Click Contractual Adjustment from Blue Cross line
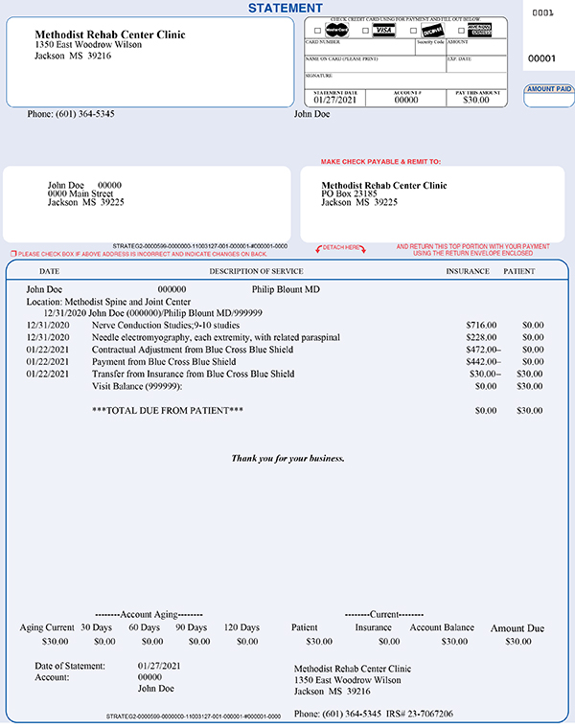Screen dimensions: 575x728 [193, 350]
